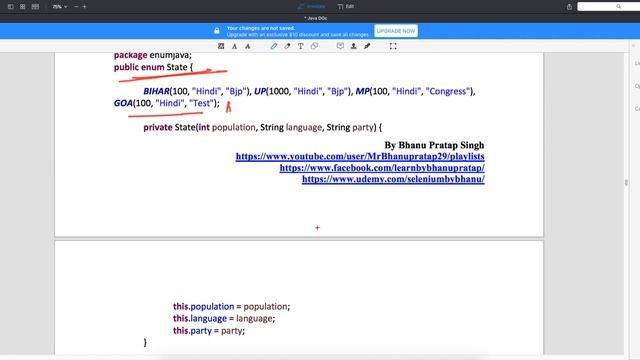The width and height of the screenshot is (640, 360).
Task: Select the text box tool
Action: click(300, 46)
